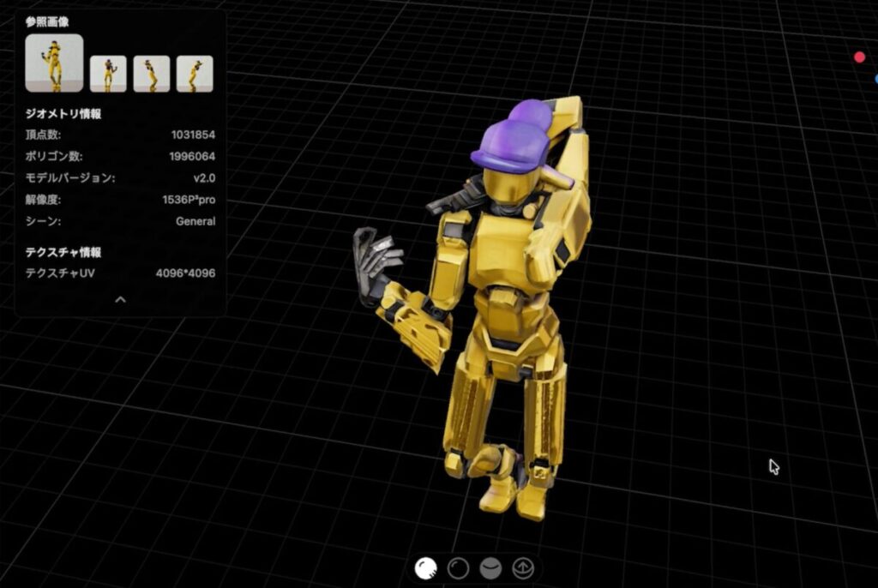Viewport: 878px width, 588px height.
Task: Click the red axis dot on gizmo
Action: point(859,57)
